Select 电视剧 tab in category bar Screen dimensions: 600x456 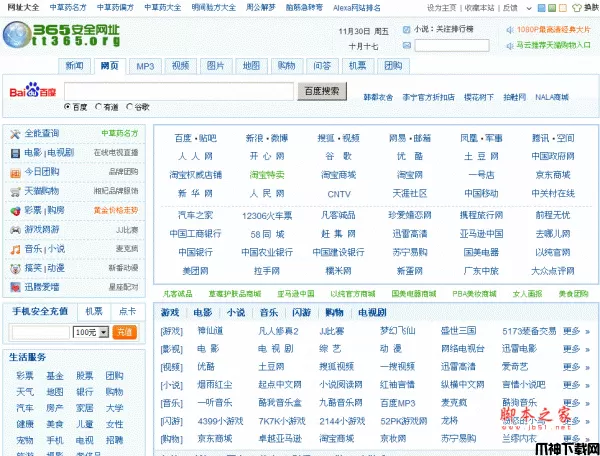(372, 313)
